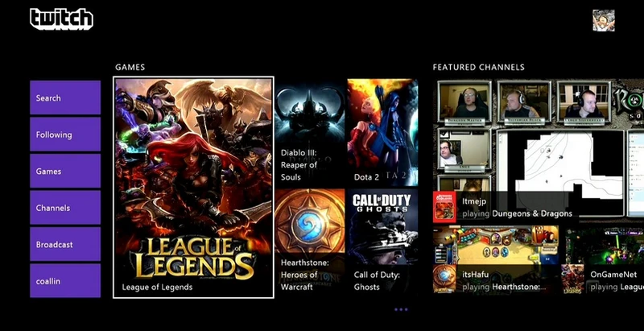Click the FEATURED CHANNELS heading
The image size is (644, 331).
click(x=478, y=68)
